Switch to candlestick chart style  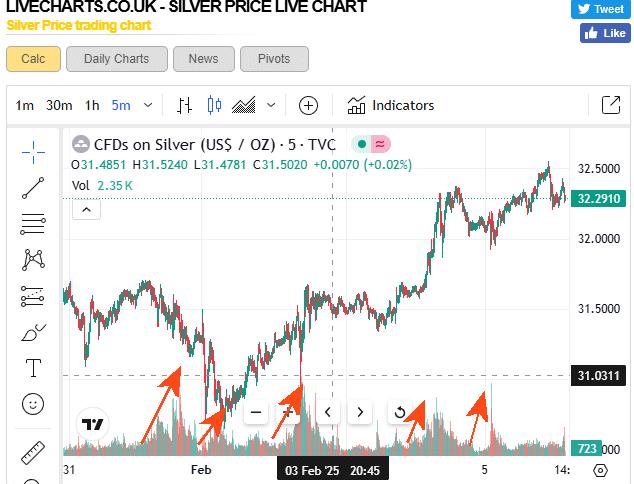pyautogui.click(x=213, y=105)
